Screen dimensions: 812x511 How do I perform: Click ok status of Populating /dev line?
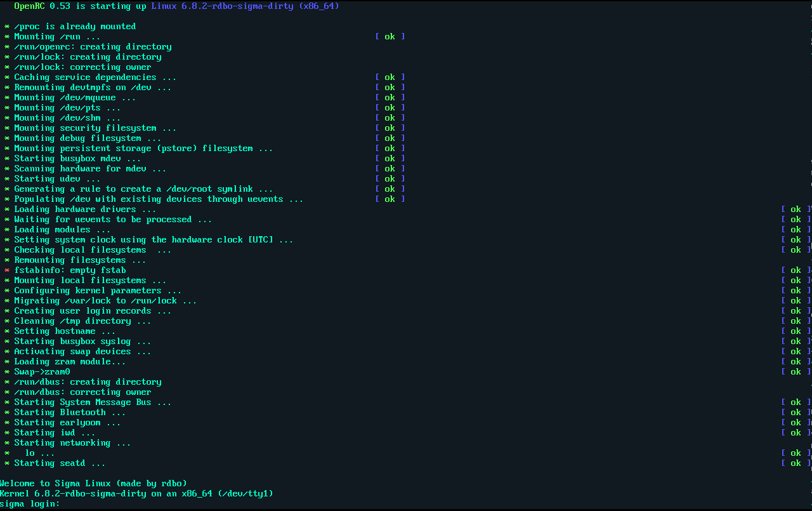pos(390,199)
